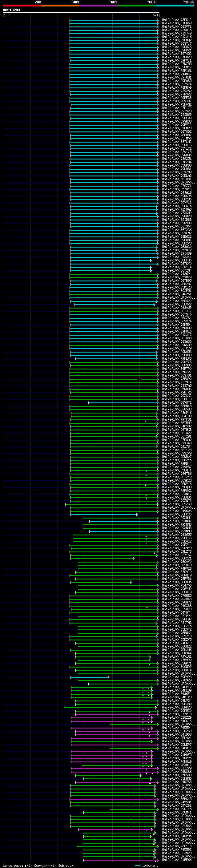Select hit label UniRef100_Q0VJB7
Viewport: 197px width, 868px height.
(x=177, y=101)
